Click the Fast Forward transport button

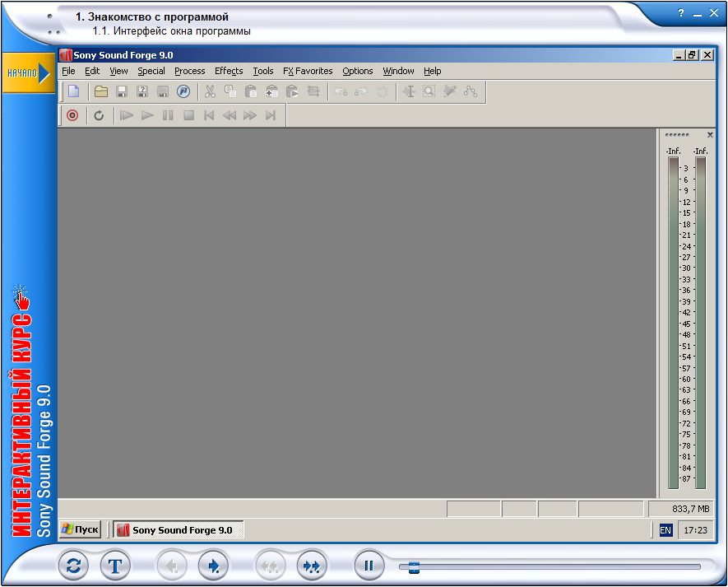click(x=250, y=115)
